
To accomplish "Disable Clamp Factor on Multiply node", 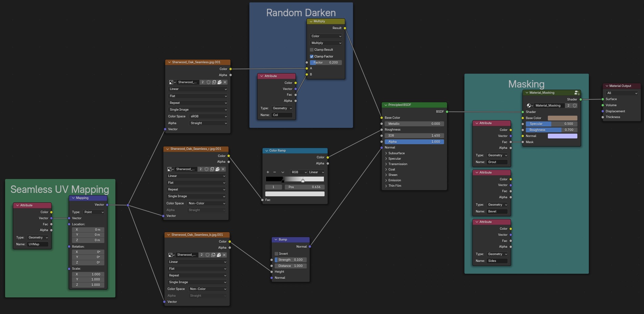I will (x=312, y=57).
